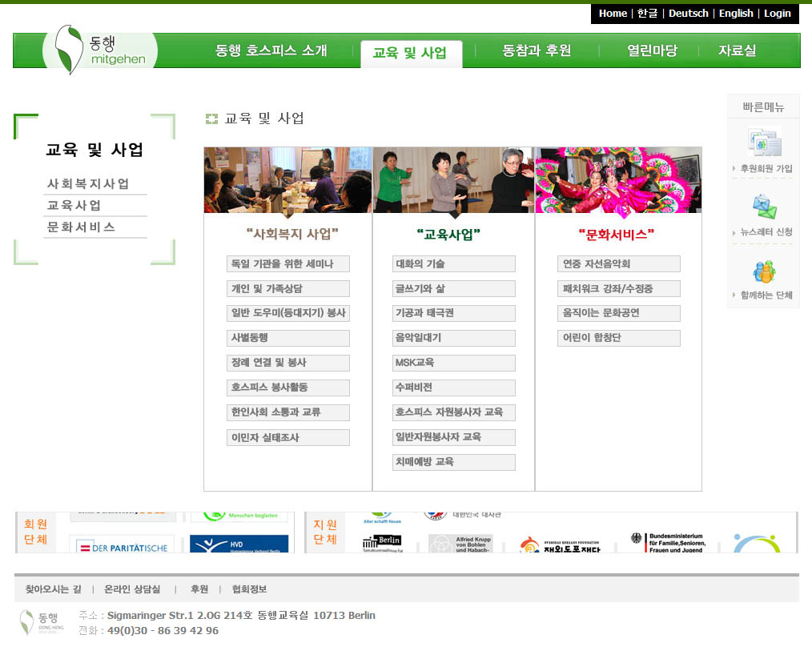Viewport: 812px width, 667px height.
Task: Open 대화의 기술 course
Action: 453,264
